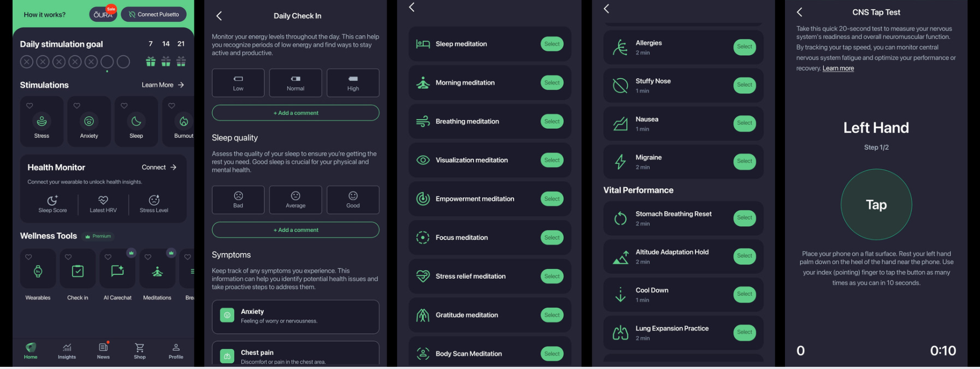
Task: Favorite the Wearables tool heart
Action: click(x=28, y=257)
